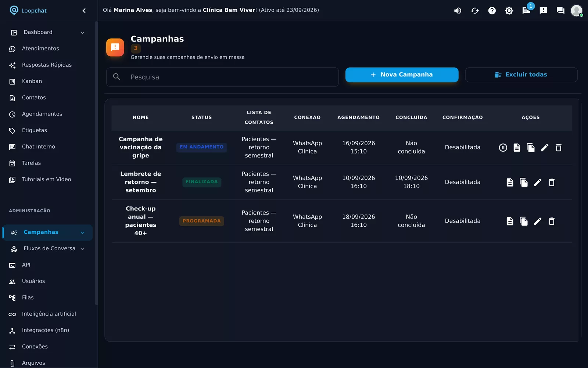Click the FINALIZADA status badge
The image size is (588, 368).
(x=201, y=182)
